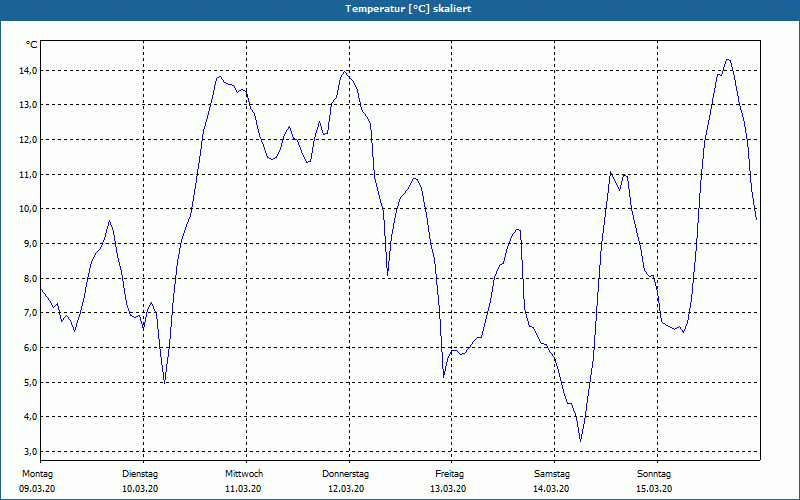This screenshot has height=500, width=800.
Task: Click the 12.03.20 date label
Action: pos(346,489)
